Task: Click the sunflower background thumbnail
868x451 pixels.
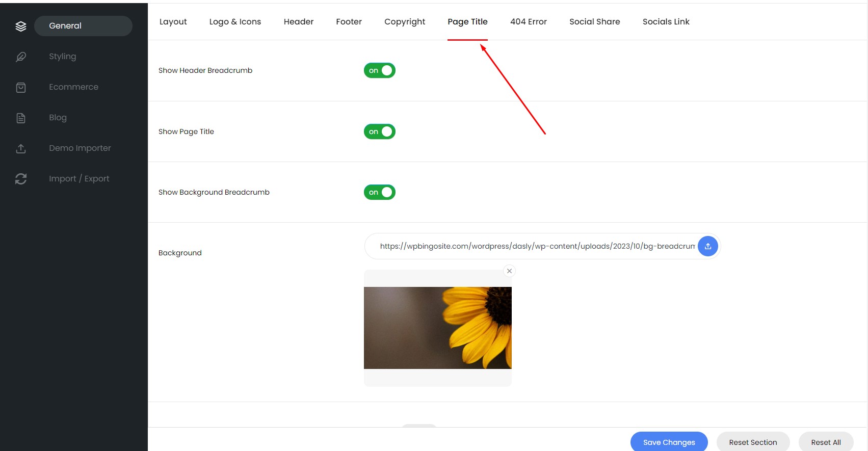Action: pos(438,328)
